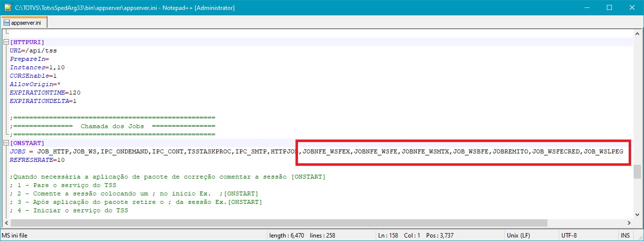This screenshot has height=241, width=644.
Task: Click the REFRESHRATE=10 line
Action: click(38, 160)
